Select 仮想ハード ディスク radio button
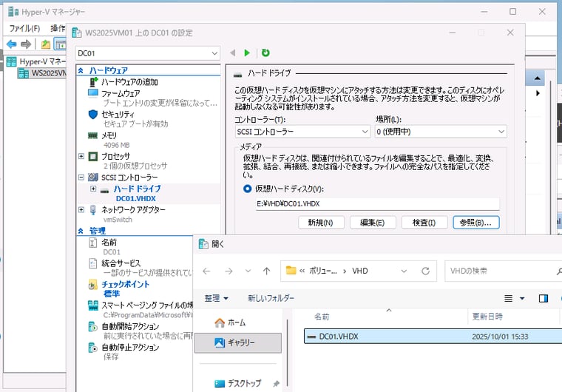This screenshot has width=562, height=392. tap(247, 189)
